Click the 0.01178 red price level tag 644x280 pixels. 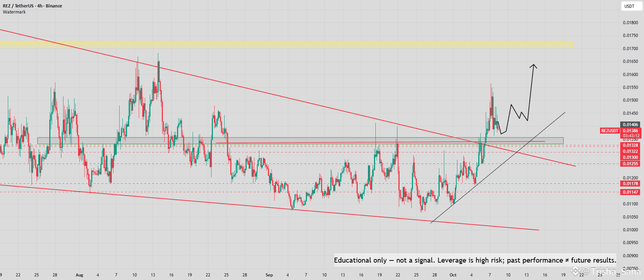631,184
